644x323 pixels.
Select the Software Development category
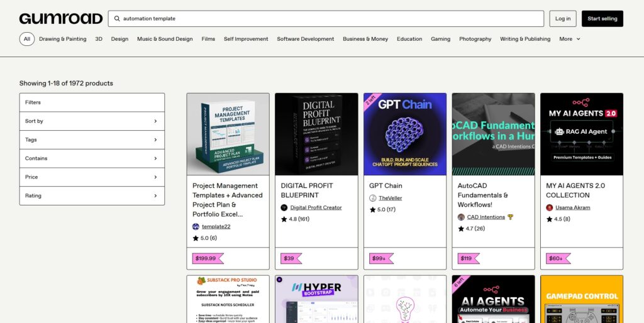pos(305,39)
